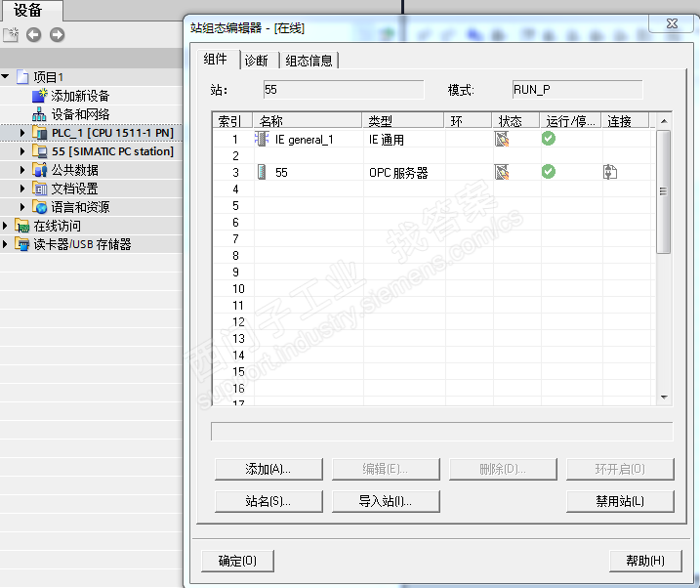The height and width of the screenshot is (588, 700).
Task: Click the new item icon under 设备 tab
Action: coord(11,35)
